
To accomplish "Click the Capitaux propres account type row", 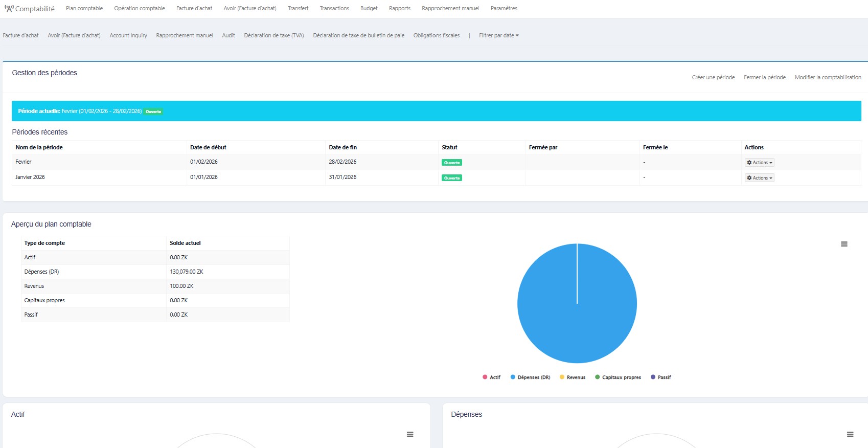I will (x=155, y=301).
